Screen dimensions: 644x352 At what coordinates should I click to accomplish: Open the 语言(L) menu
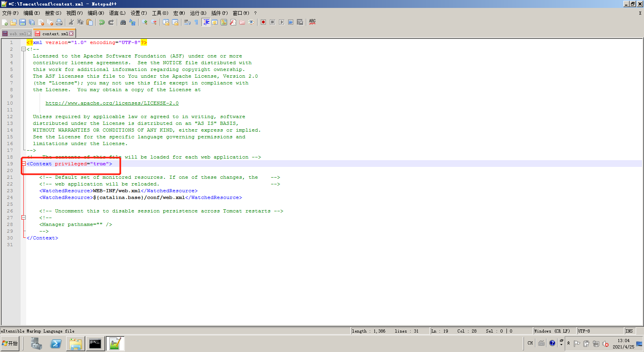[117, 13]
